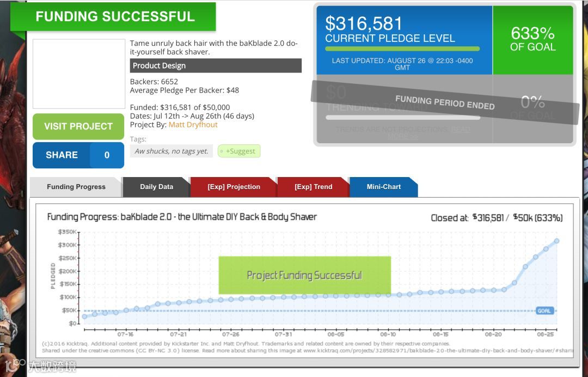Click the +Suggest tag button
Viewport: 588px width, 377px height.
tap(239, 151)
